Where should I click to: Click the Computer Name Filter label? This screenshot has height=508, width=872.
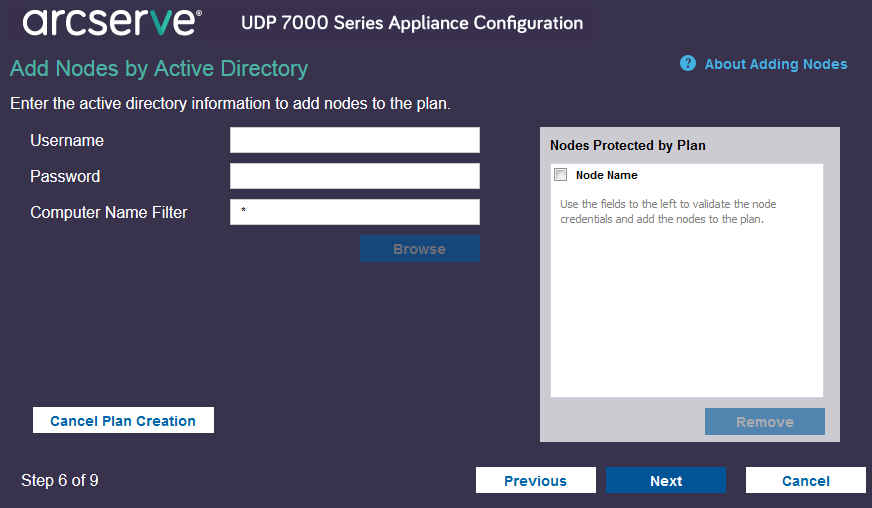pos(109,212)
